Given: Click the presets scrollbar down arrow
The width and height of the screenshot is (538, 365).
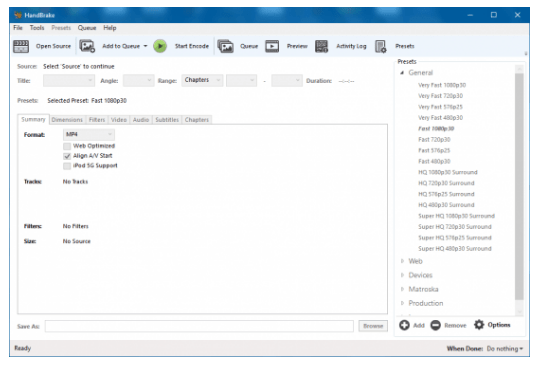Looking at the screenshot, I should (x=519, y=311).
